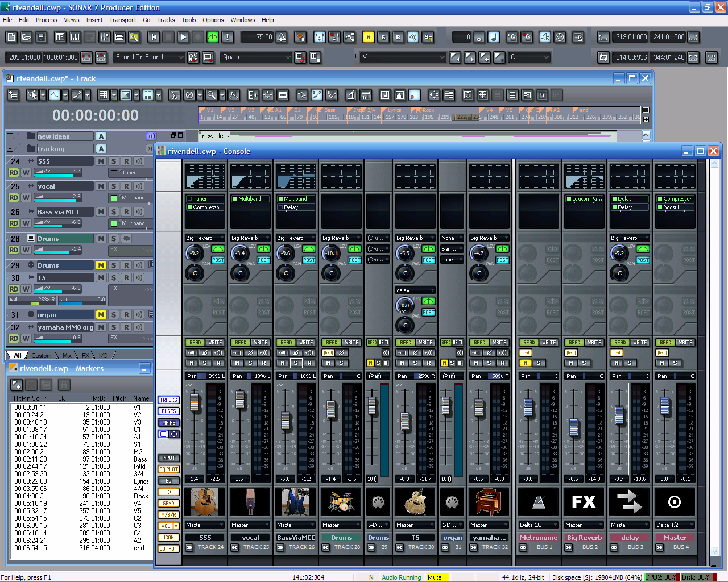Viewport: 728px width, 582px height.
Task: Click the drum kit icon on Drums strip
Action: (341, 502)
